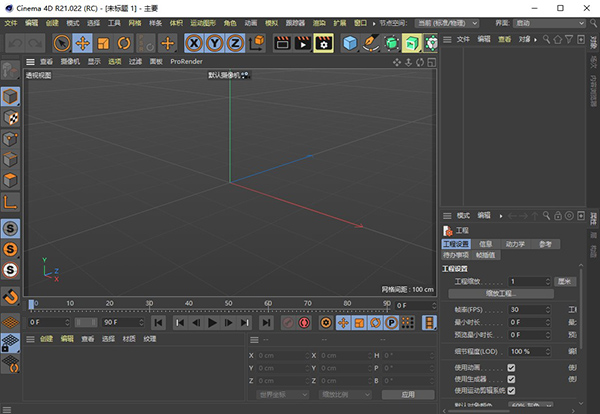Toggle autokeying record button

(304, 323)
